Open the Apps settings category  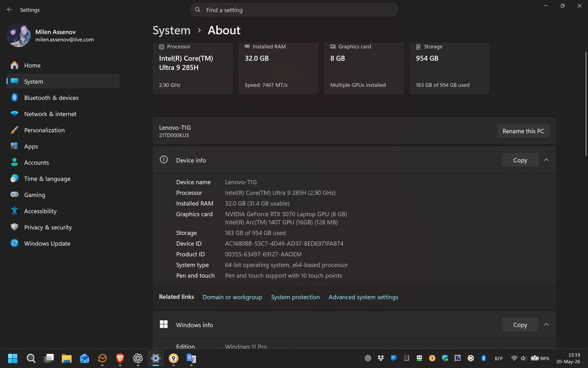tap(63, 147)
